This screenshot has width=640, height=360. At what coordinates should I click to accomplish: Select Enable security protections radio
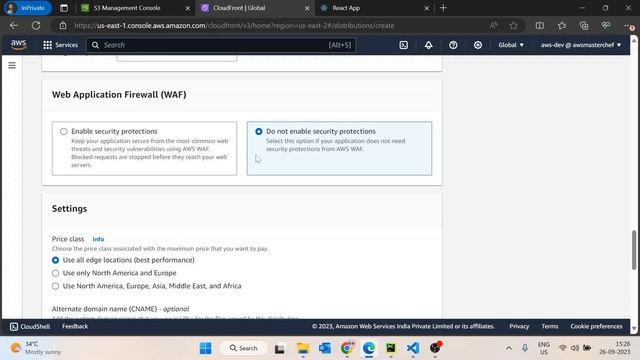(x=64, y=131)
